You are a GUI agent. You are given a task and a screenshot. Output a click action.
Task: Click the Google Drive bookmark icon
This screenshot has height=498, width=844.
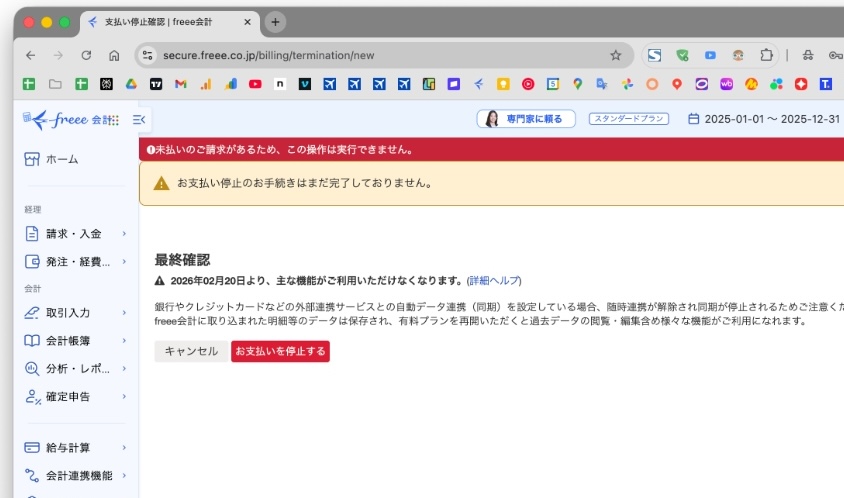pos(131,85)
